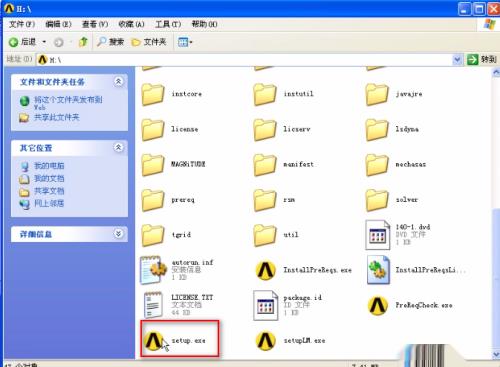Image resolution: width=500 pixels, height=367 pixels.
Task: Select the setup.exe installer icon
Action: [153, 341]
